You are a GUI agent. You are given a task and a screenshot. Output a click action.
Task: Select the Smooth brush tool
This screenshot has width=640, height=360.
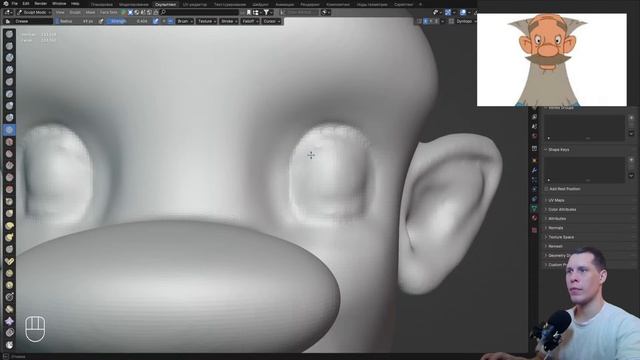tap(9, 142)
